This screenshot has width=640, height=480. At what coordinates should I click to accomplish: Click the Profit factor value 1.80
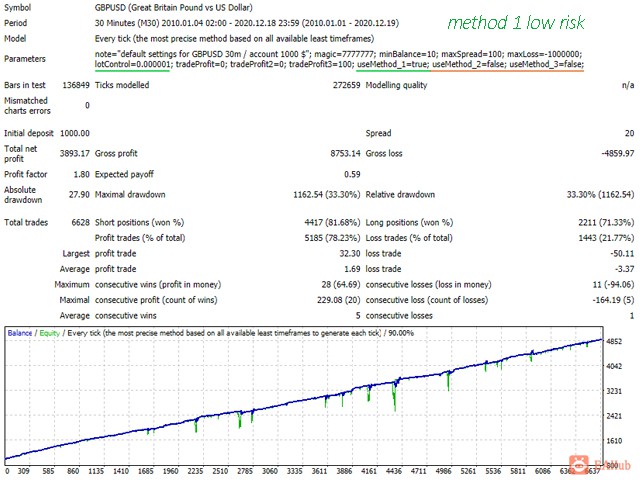[81, 174]
